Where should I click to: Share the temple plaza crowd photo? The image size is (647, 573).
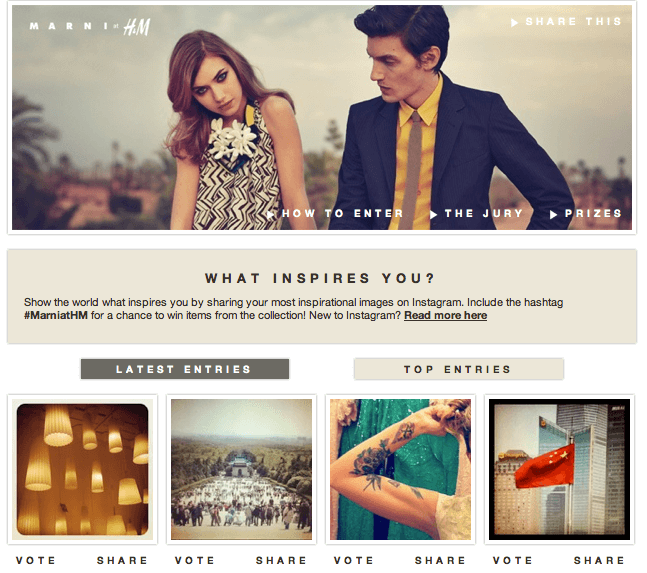281,560
